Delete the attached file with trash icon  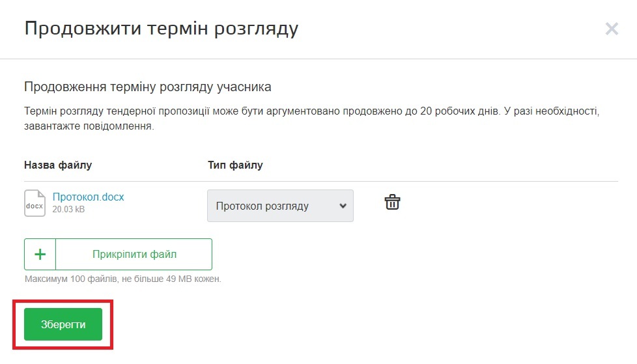392,202
